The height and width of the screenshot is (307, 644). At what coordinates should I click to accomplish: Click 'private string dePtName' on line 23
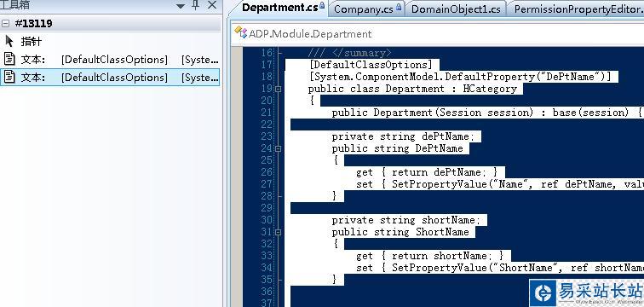403,136
